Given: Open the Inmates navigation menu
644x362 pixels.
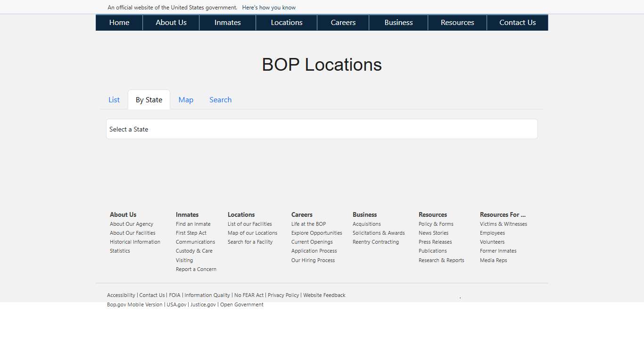Looking at the screenshot, I should pos(227,22).
